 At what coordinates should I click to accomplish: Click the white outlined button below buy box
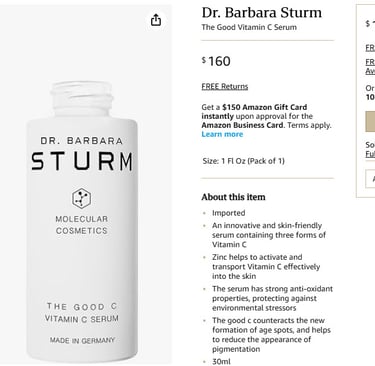point(370,179)
